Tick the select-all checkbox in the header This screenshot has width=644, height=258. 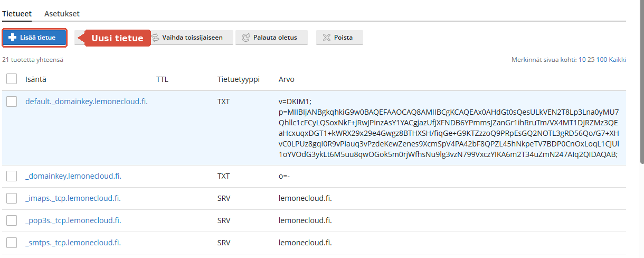(x=12, y=79)
